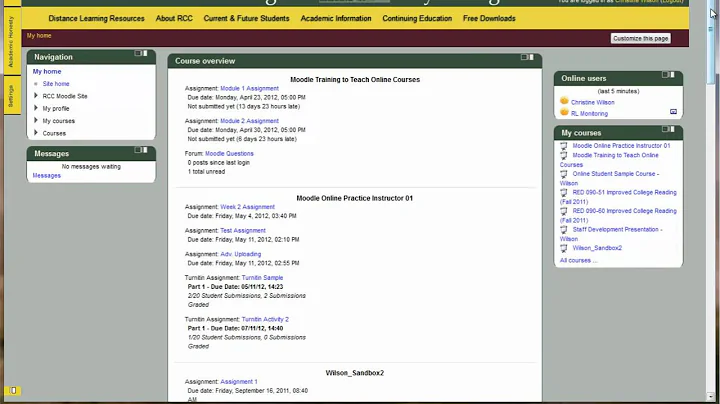The height and width of the screenshot is (404, 720).
Task: Click the avatar icon beside RL Monitoring
Action: (564, 112)
